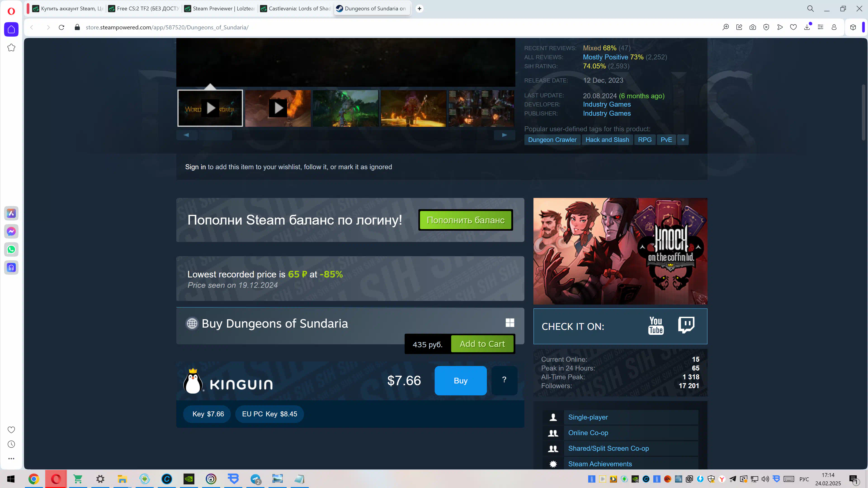
Task: Open the Single-player feature link
Action: point(588,417)
